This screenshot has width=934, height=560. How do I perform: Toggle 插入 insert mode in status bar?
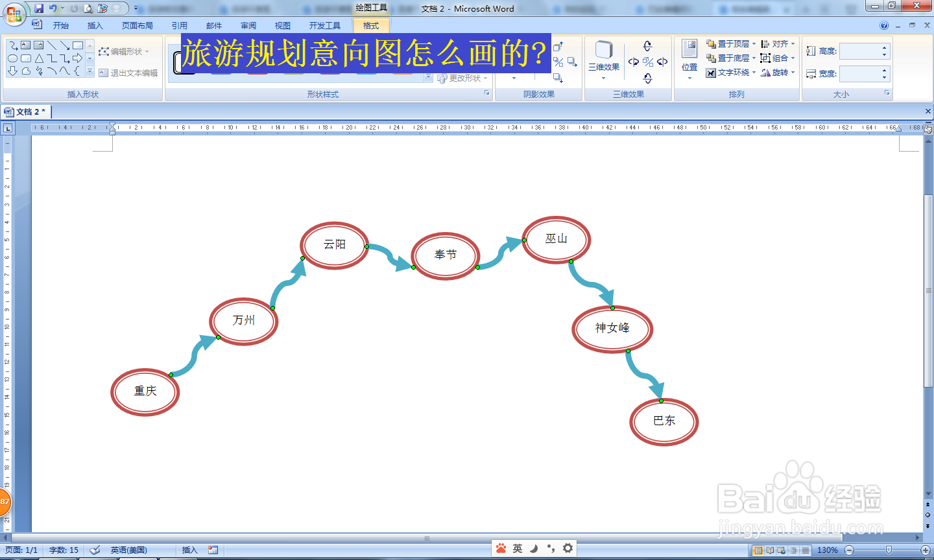click(189, 550)
